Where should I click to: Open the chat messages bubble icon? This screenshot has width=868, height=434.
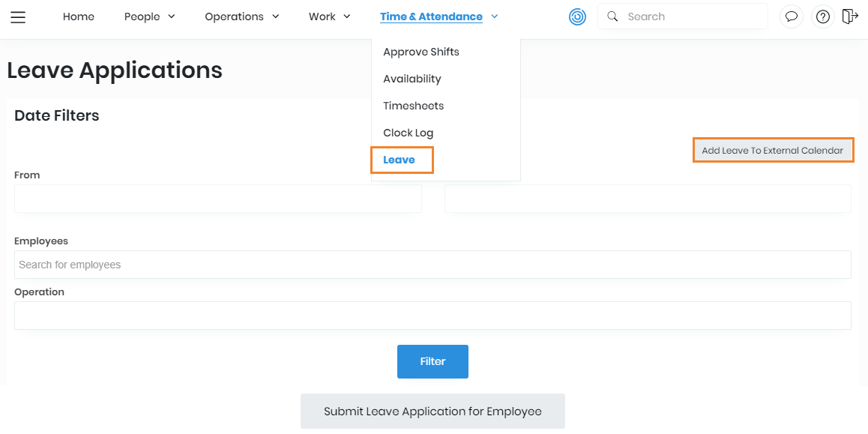(792, 16)
